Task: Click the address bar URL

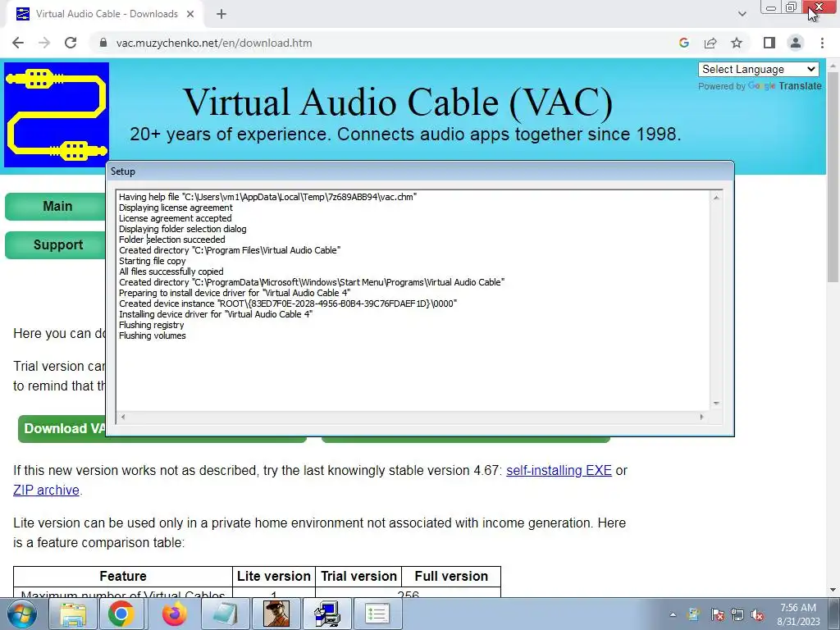Action: [x=214, y=43]
